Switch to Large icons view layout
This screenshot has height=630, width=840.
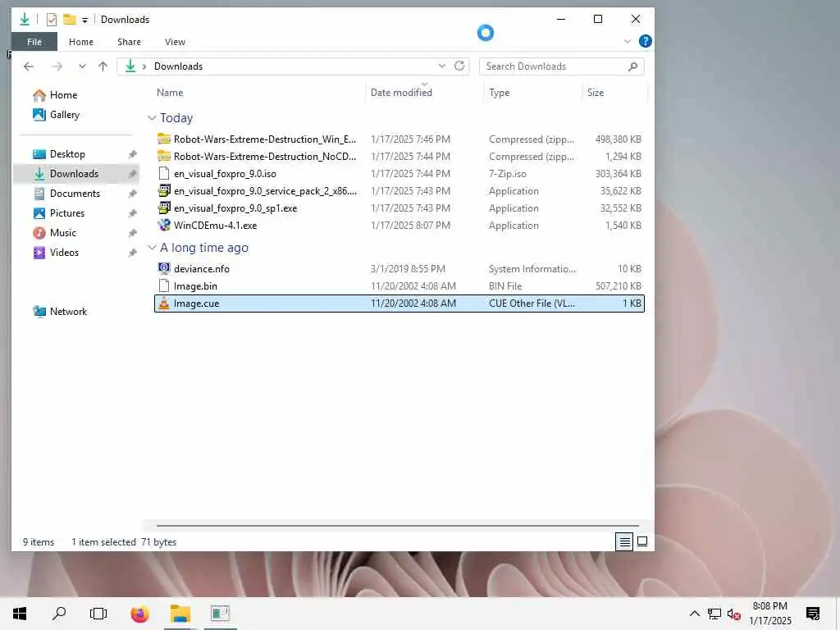click(642, 542)
